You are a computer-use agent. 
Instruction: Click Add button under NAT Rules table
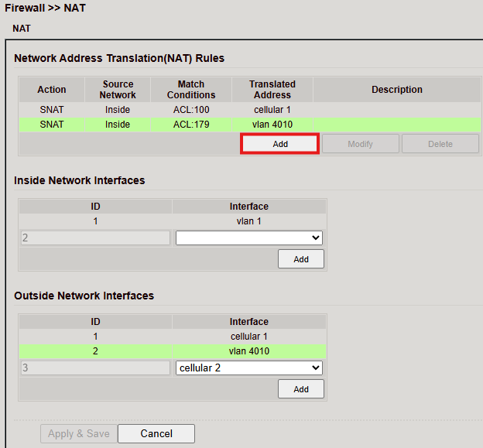click(279, 144)
